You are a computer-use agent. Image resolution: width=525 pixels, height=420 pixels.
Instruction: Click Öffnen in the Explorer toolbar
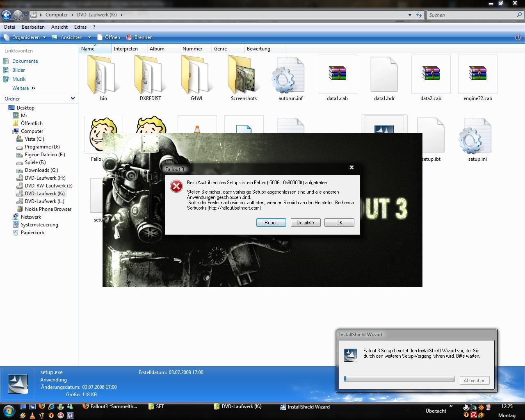point(109,37)
